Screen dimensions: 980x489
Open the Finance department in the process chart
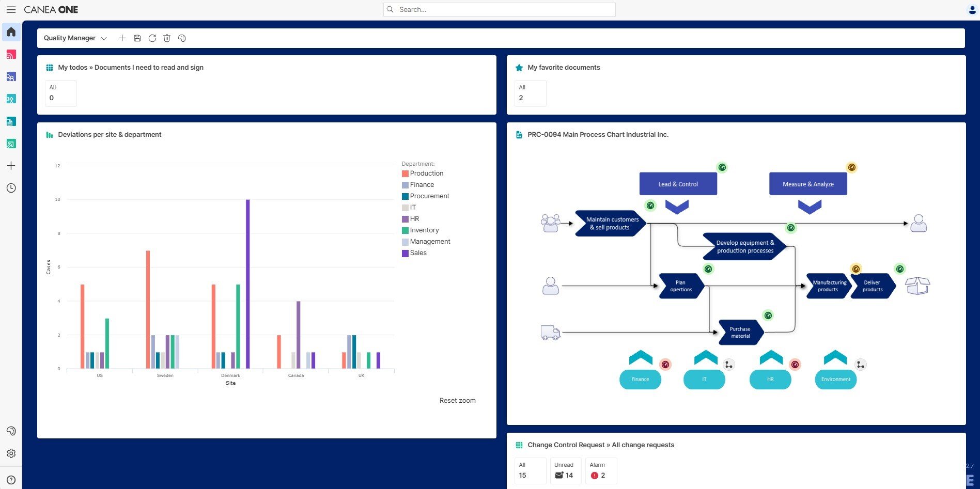click(x=640, y=379)
